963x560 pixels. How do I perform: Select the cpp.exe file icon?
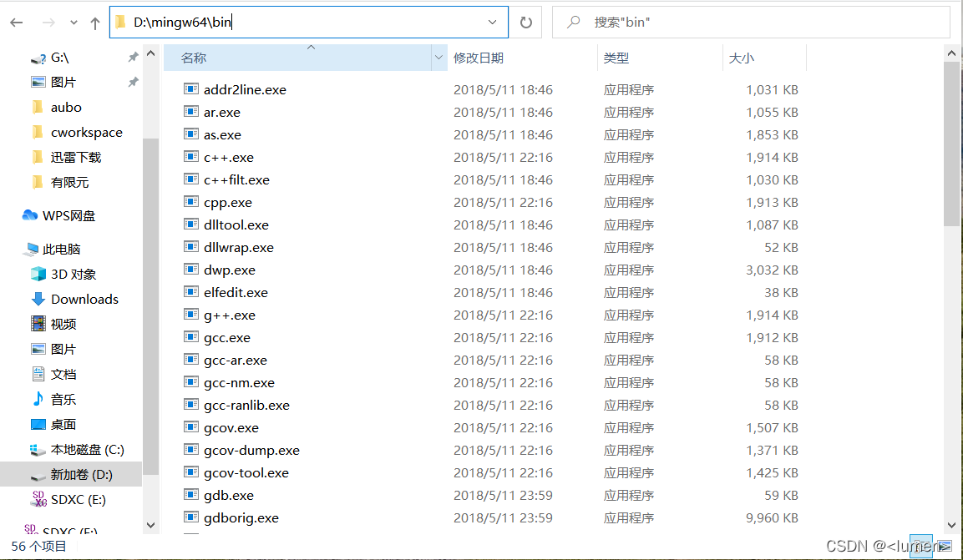click(x=191, y=202)
